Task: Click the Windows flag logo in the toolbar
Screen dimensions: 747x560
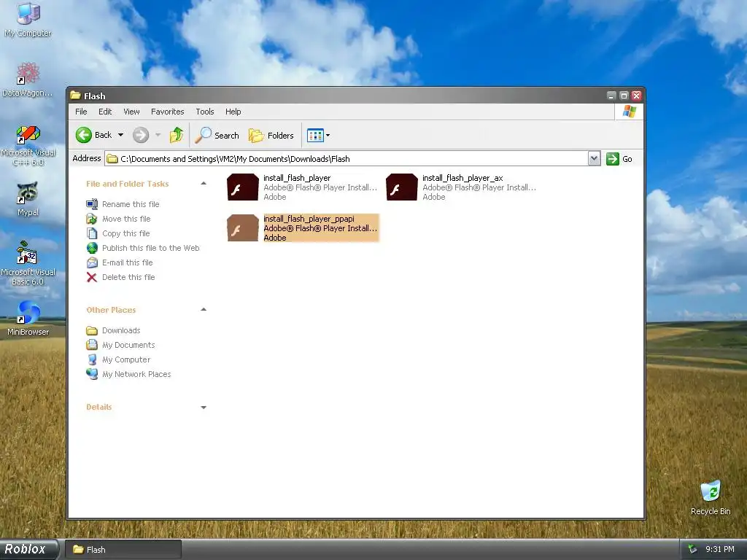Action: click(x=629, y=112)
